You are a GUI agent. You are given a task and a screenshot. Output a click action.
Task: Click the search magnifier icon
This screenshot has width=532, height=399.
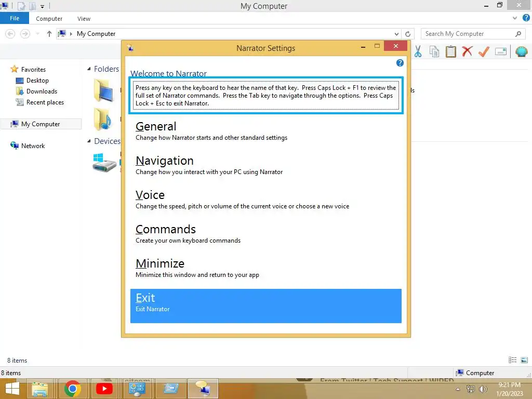pos(518,34)
